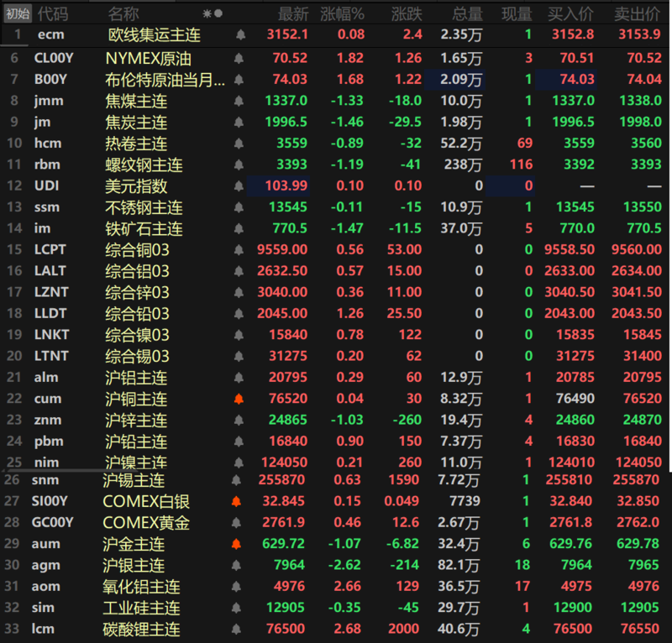Select the znm code cell

48,421
